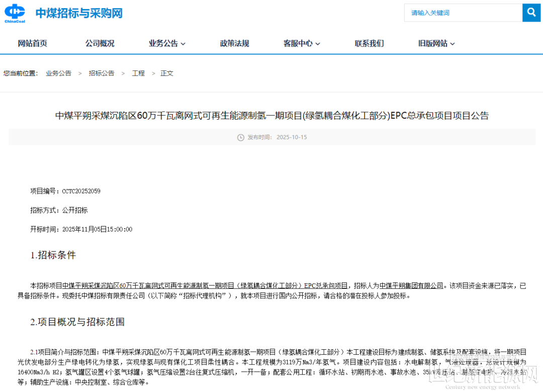Screen dimensions: 543x392
Task: Go to the 联系我们 page
Action: coord(369,44)
